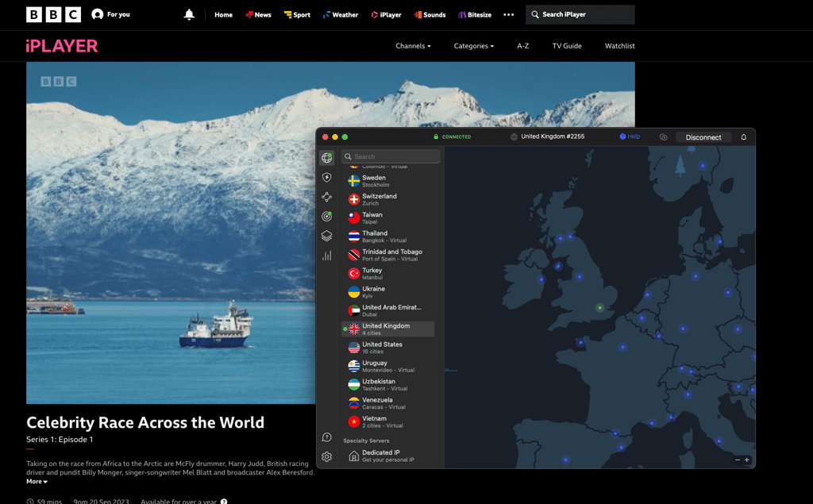Screen dimensions: 813x504
Task: Select Switzerland Zurich server
Action: 387,200
